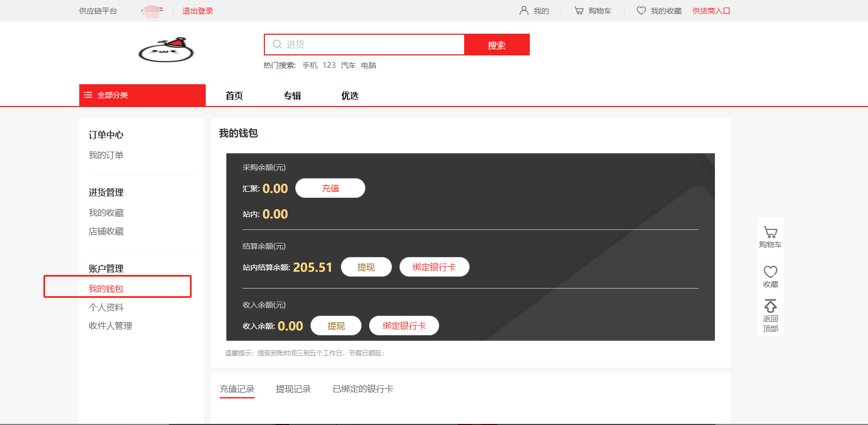Viewport: 868px width, 425px height.
Task: Open the 已绑定的银行卡 tab
Action: click(363, 389)
